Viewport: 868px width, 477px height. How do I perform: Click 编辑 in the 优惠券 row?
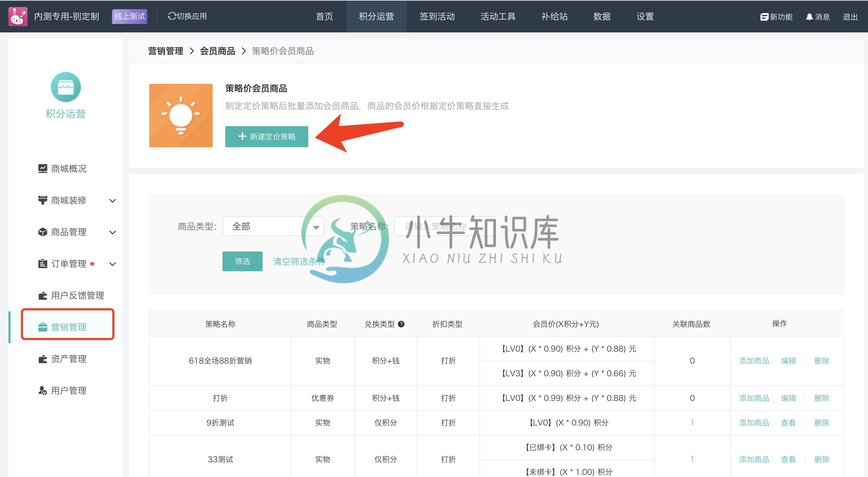click(x=788, y=398)
